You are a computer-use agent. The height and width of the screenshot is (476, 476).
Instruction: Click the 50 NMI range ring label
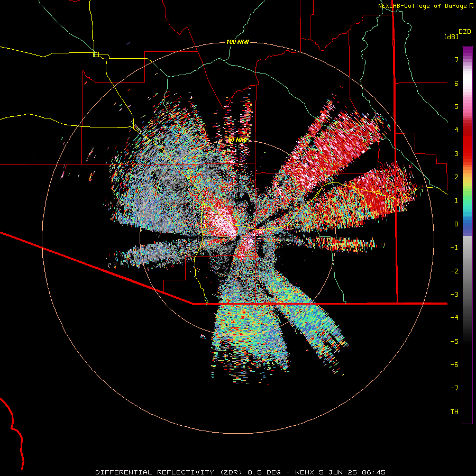click(237, 140)
